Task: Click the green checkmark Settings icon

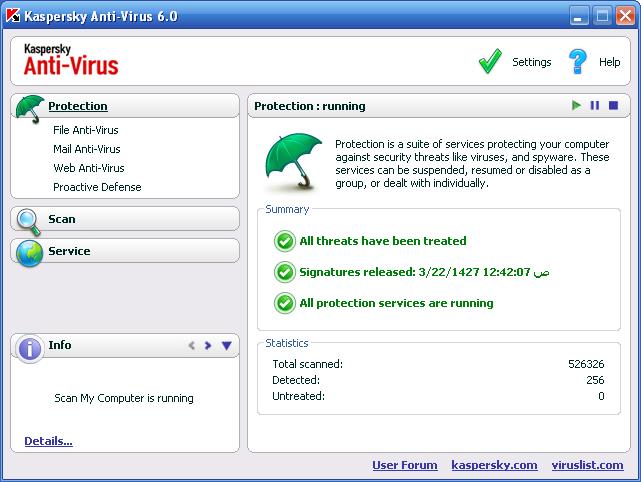Action: tap(490, 61)
